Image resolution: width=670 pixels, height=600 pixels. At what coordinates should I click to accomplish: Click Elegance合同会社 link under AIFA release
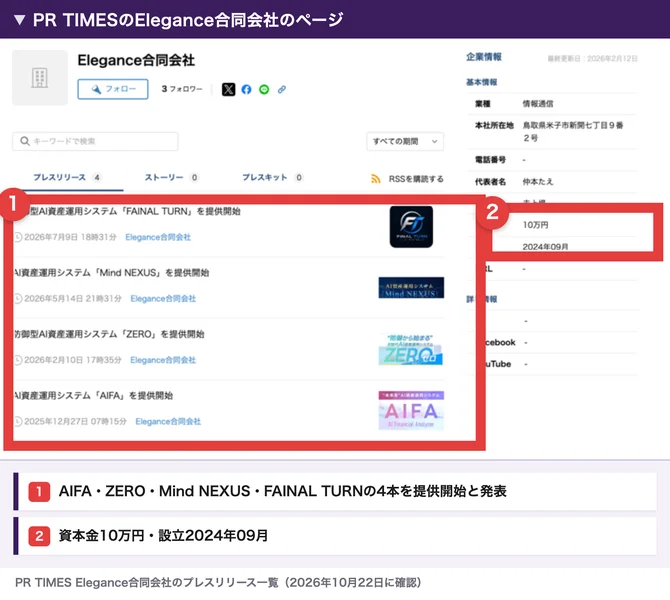(x=168, y=422)
